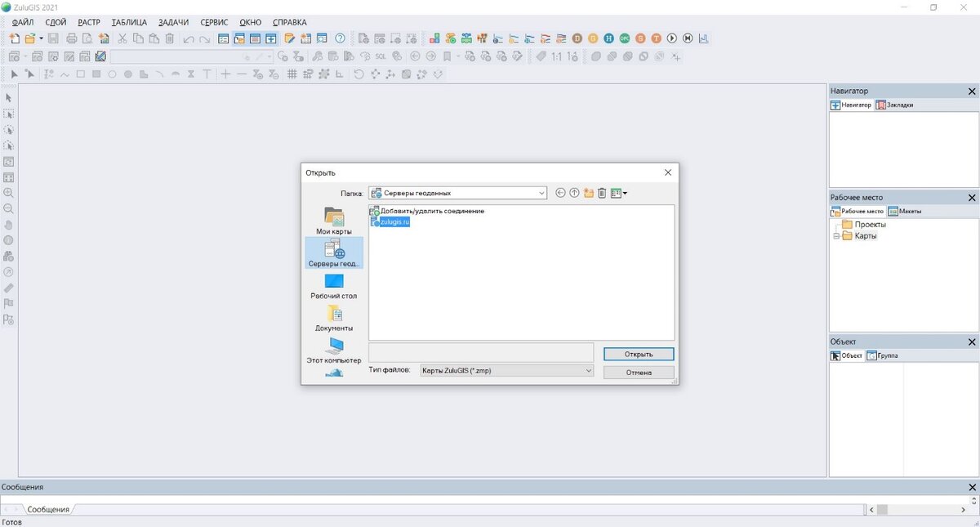Select Мои карты in dialog sidebar

(x=334, y=221)
